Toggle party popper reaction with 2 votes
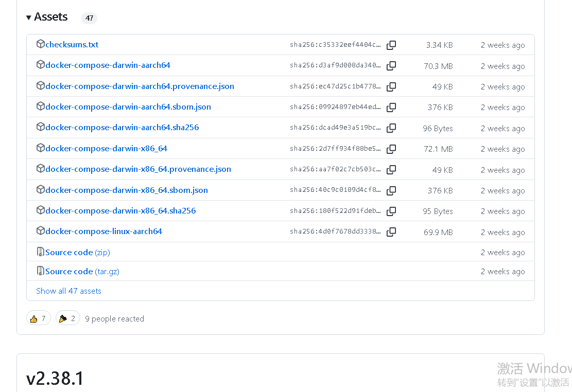The width and height of the screenshot is (572, 392). (x=67, y=318)
